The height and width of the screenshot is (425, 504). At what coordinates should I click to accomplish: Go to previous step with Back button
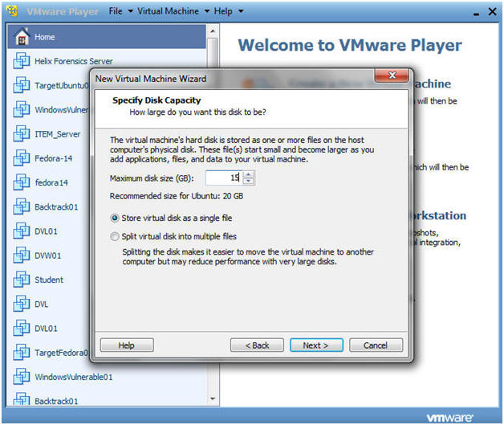click(257, 345)
